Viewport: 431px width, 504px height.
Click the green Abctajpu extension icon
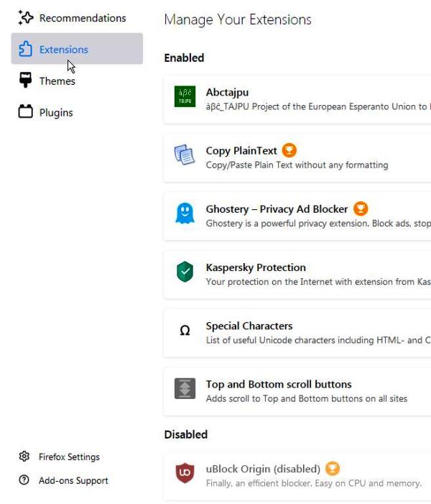tap(185, 96)
